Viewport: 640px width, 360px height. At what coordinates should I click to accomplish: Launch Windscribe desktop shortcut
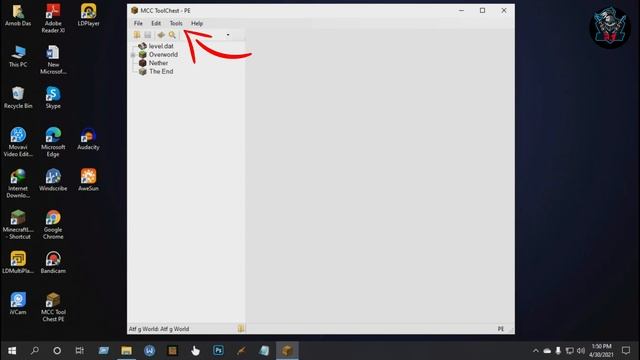pos(53,180)
